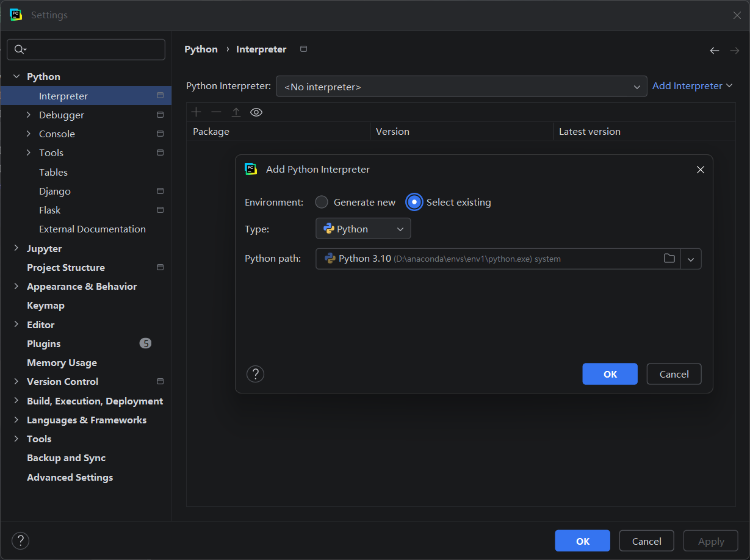Expand Languages & Frameworks section
This screenshot has width=750, height=560.
[16, 420]
